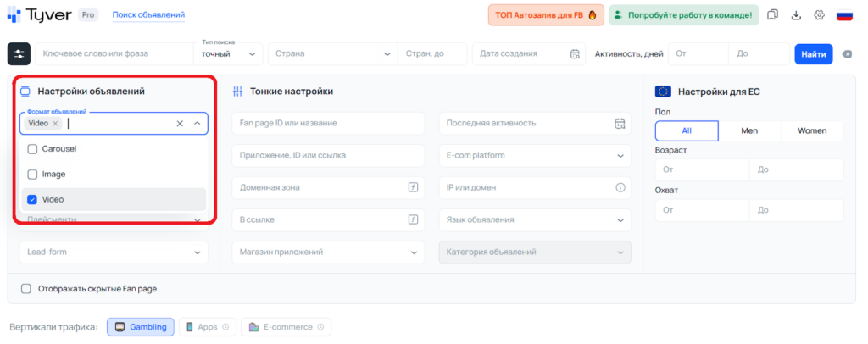
Task: Click the Fan page ID или название field
Action: point(327,123)
